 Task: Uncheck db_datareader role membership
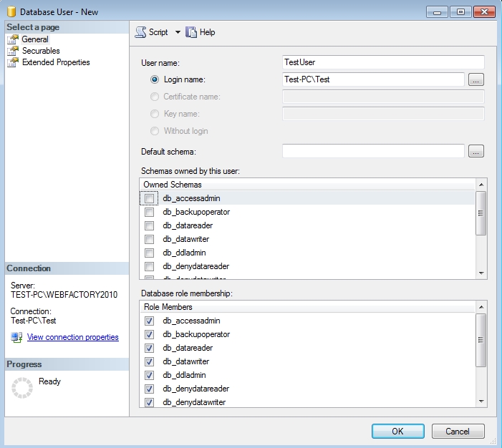(x=149, y=348)
